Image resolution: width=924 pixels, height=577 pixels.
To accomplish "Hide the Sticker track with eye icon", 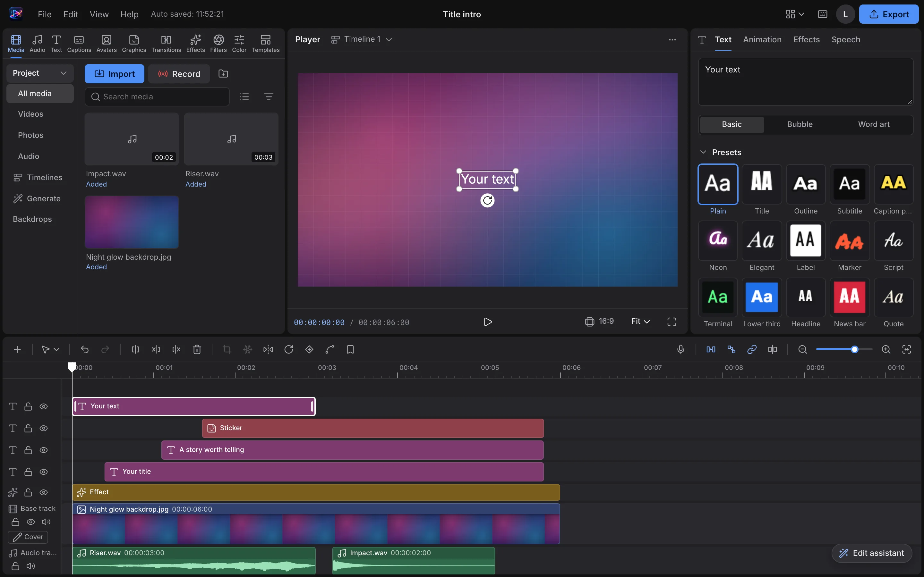I will coord(44,428).
